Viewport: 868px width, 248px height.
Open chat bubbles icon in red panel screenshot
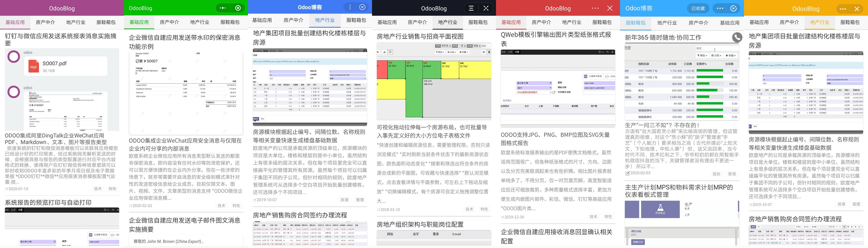pos(608,52)
